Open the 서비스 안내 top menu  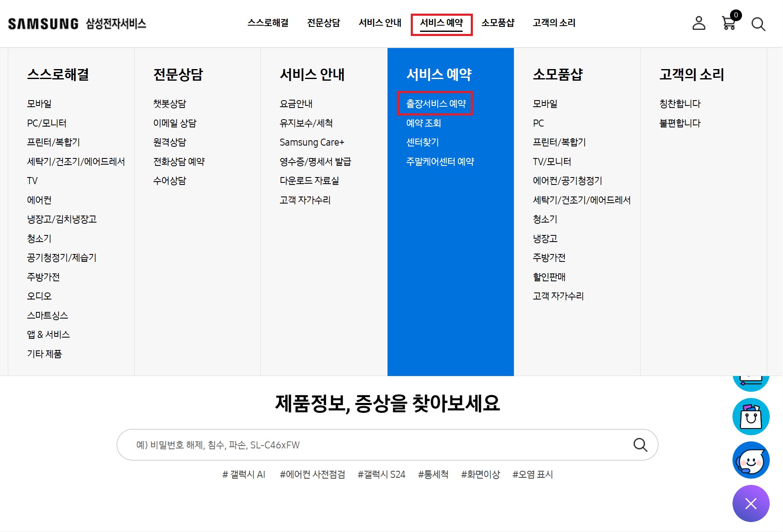click(380, 23)
